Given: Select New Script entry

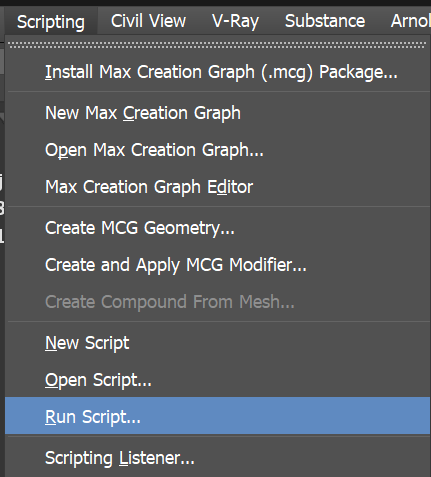Looking at the screenshot, I should pos(218,343).
